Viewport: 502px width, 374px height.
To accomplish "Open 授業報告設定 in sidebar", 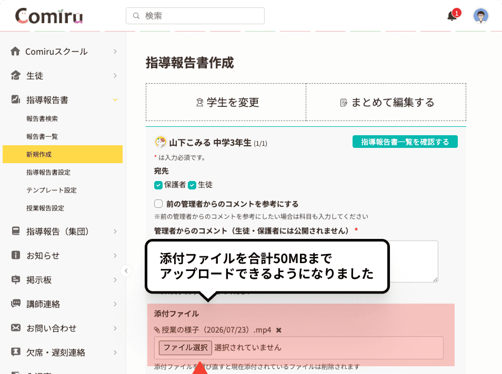I will coord(45,208).
